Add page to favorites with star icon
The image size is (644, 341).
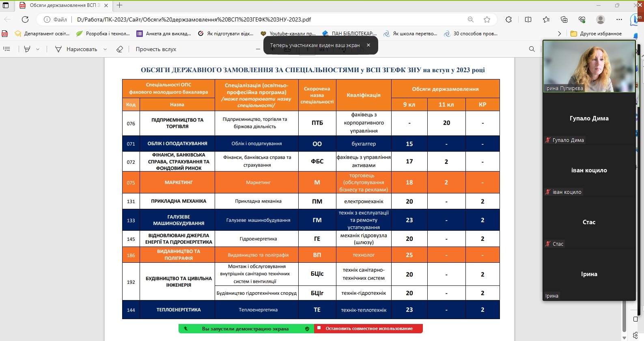pos(487,19)
